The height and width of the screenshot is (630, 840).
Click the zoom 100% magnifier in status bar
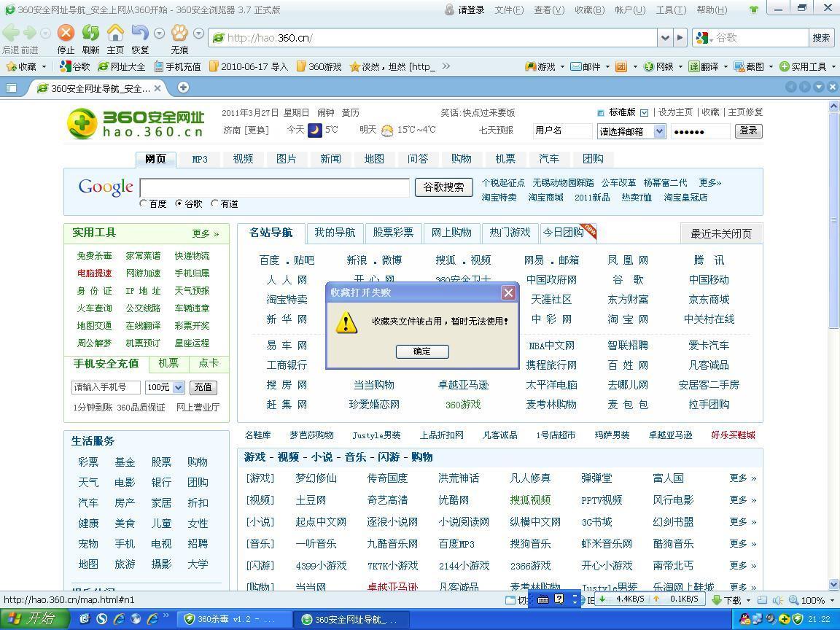[x=793, y=600]
